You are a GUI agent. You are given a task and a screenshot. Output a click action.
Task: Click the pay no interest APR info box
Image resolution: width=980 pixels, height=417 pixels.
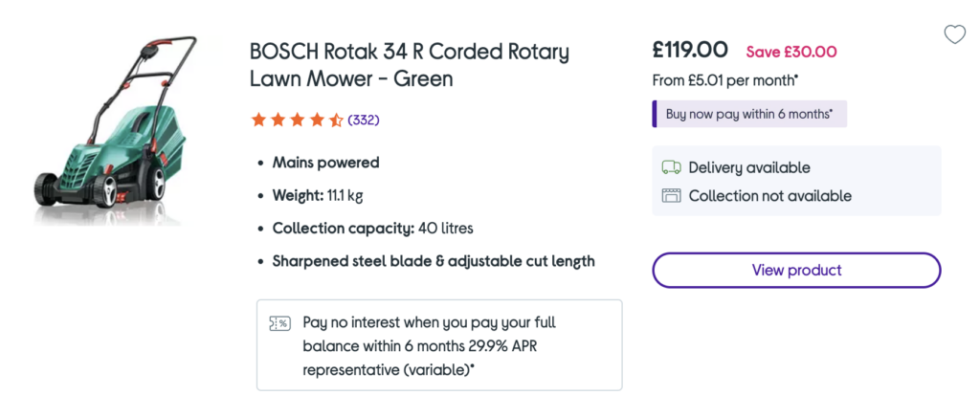[x=439, y=344]
